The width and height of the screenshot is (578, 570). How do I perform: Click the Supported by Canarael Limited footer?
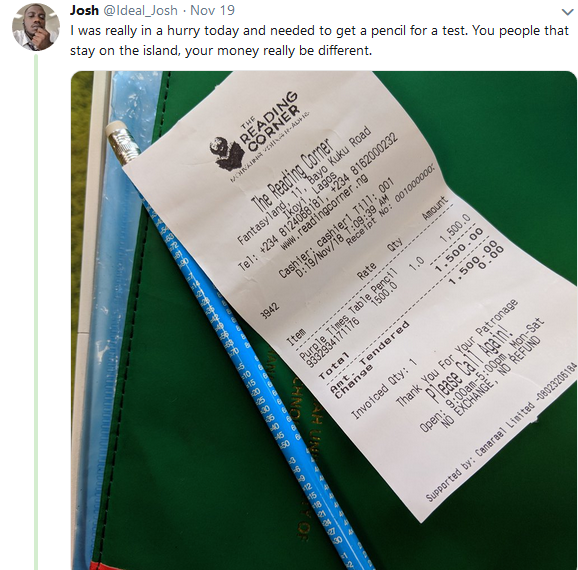tap(500, 431)
